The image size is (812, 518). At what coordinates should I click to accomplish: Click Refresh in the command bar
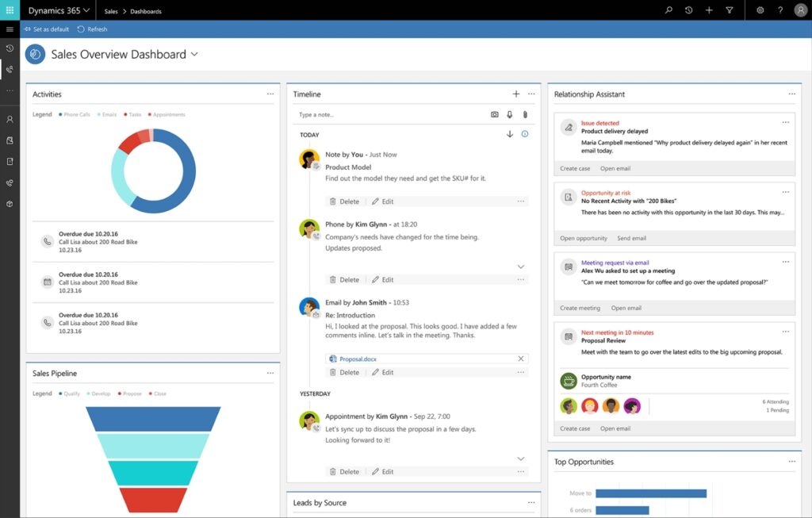pos(93,29)
